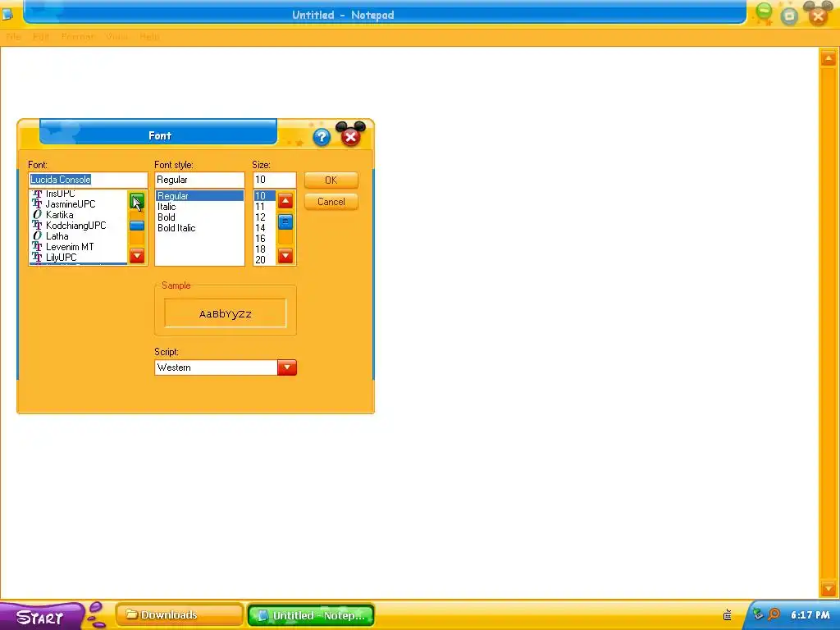Open the Notepad Format menu

(78, 36)
